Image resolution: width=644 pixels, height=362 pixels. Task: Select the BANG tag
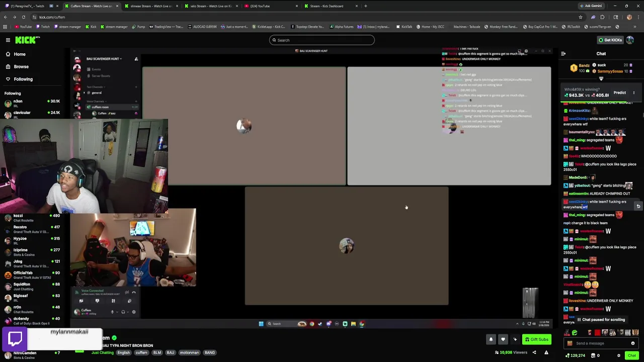(210, 352)
